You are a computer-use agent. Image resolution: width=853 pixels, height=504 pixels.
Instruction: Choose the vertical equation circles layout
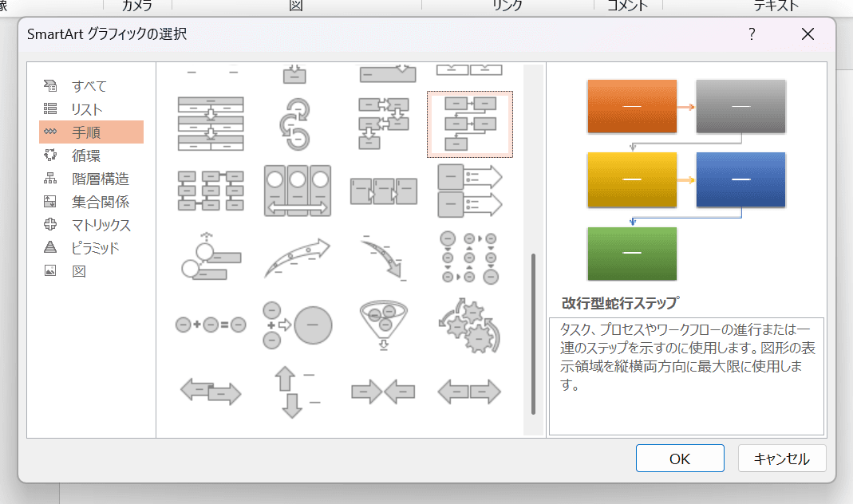[x=297, y=325]
